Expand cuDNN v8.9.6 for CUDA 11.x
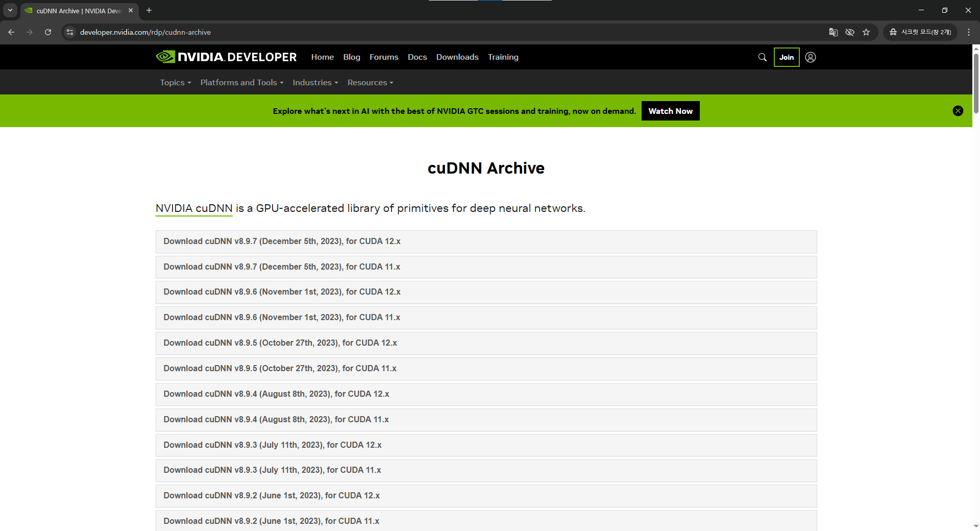This screenshot has height=531, width=980. pyautogui.click(x=486, y=318)
